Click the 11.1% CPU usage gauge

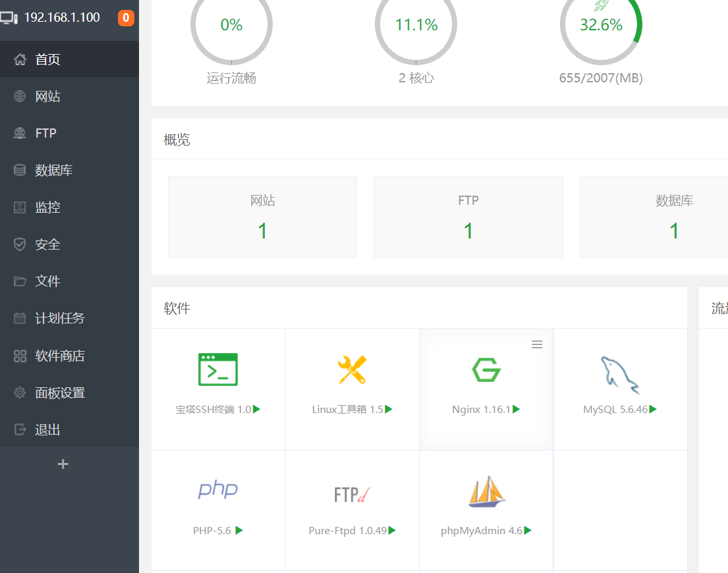(416, 26)
